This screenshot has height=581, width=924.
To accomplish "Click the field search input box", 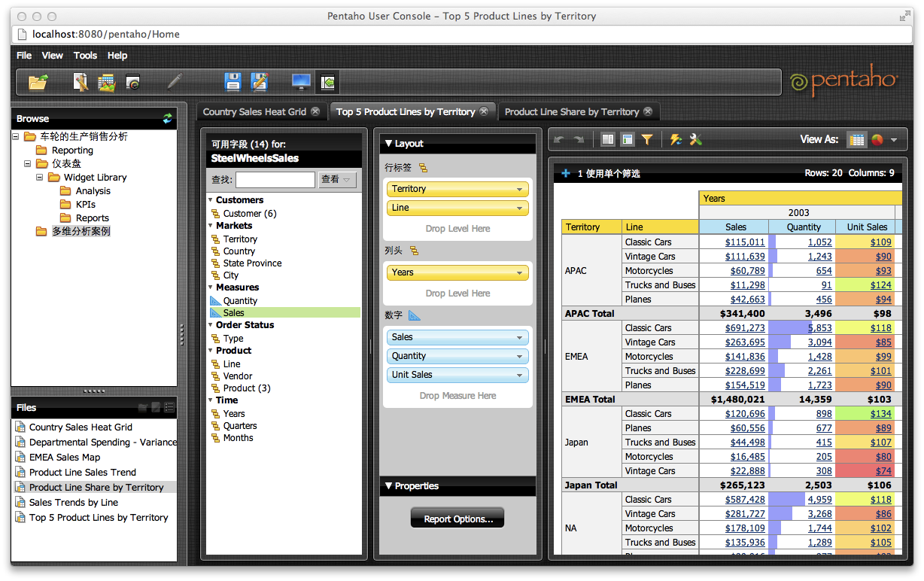I will click(x=275, y=180).
